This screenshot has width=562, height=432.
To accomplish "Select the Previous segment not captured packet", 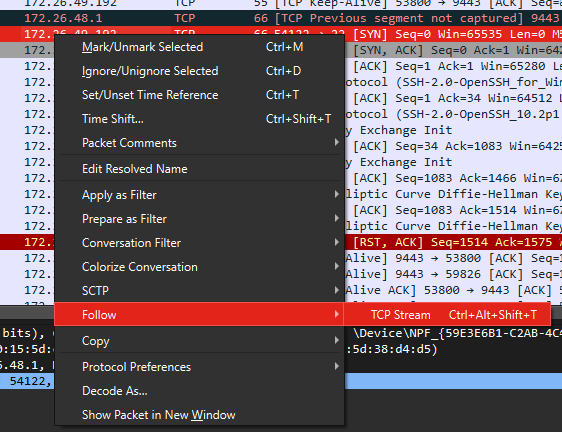I will 281,18.
